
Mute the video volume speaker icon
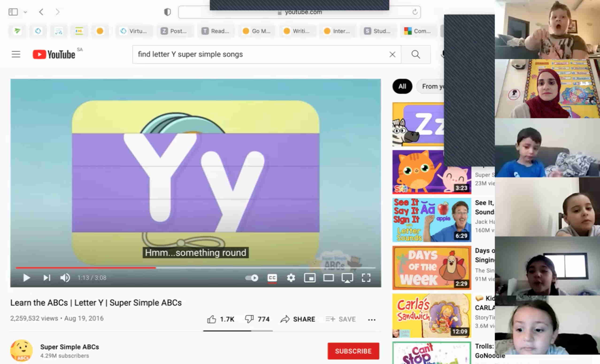click(x=65, y=278)
